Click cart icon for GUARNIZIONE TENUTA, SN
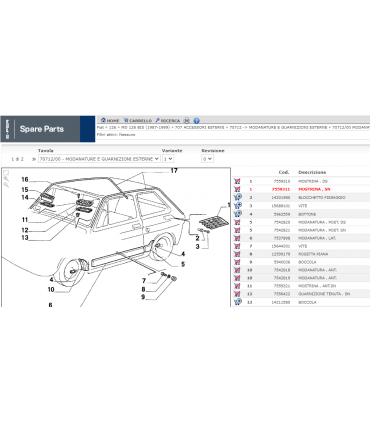Screen dimensions: 370x423 (x=237, y=294)
